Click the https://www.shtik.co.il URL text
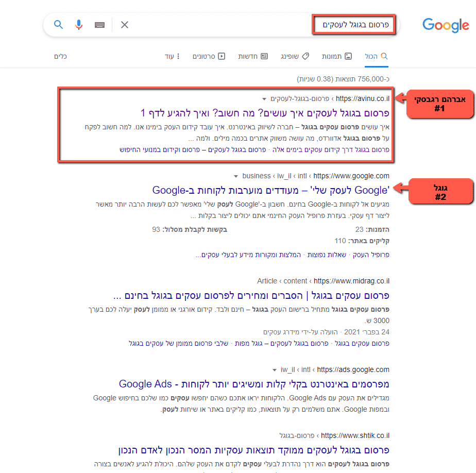The width and height of the screenshot is (476, 473). pyautogui.click(x=355, y=436)
